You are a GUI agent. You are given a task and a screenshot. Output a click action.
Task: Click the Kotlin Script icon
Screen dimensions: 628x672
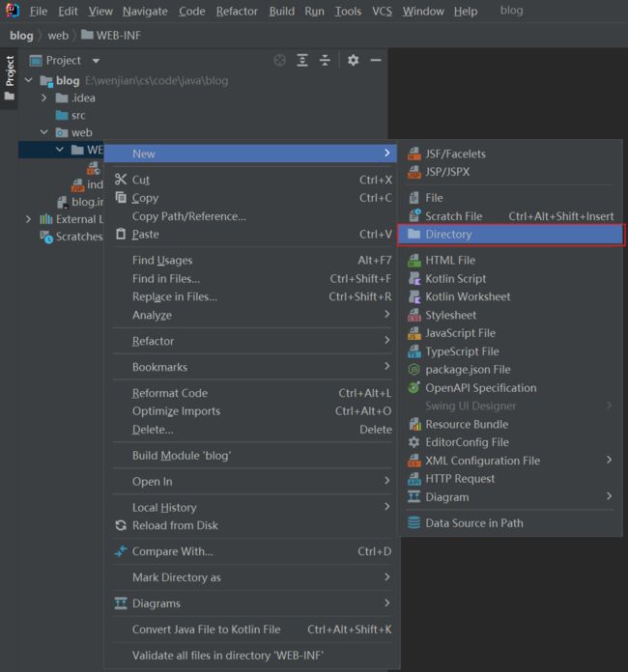click(x=414, y=279)
